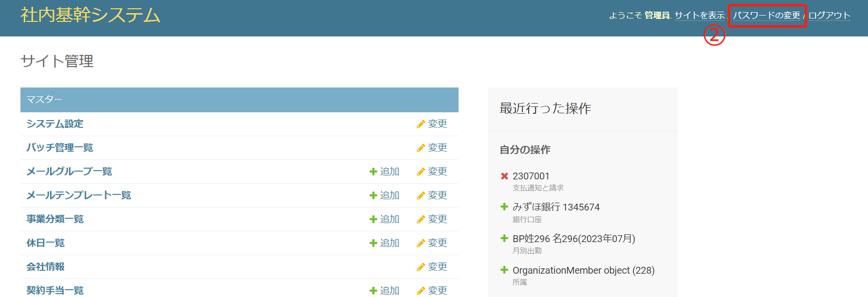Open the マスター section header
Image resolution: width=868 pixels, height=297 pixels.
pyautogui.click(x=44, y=100)
